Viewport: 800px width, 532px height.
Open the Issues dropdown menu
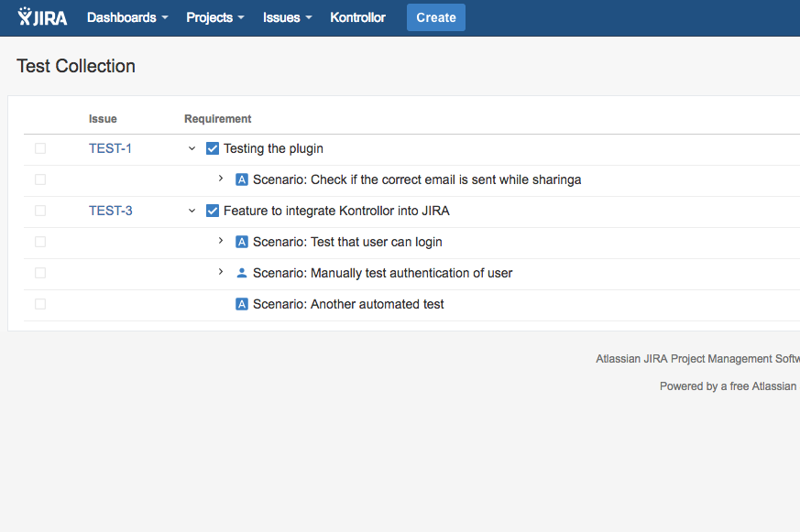pos(287,17)
